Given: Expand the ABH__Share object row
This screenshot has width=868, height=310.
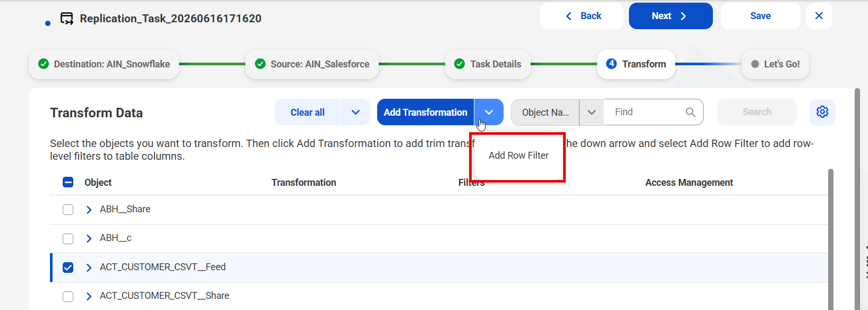Looking at the screenshot, I should (x=89, y=210).
